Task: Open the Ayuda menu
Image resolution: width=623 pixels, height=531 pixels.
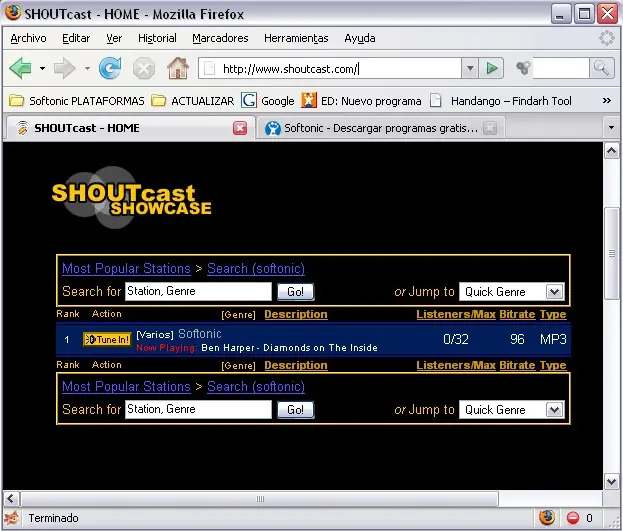Action: click(x=360, y=38)
